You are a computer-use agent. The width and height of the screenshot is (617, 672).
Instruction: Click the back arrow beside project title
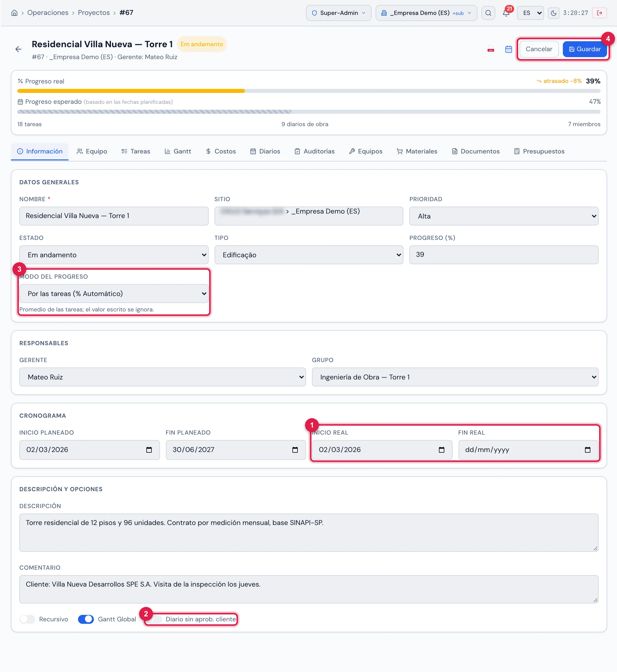click(18, 49)
